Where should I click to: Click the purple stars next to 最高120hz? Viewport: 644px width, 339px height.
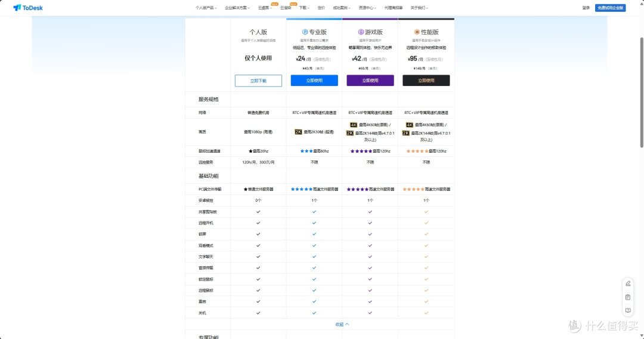(361, 151)
